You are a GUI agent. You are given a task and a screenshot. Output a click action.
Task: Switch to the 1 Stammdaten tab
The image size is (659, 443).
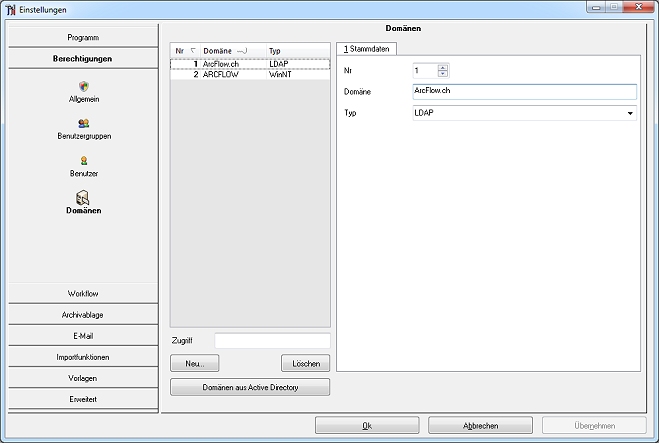[366, 49]
